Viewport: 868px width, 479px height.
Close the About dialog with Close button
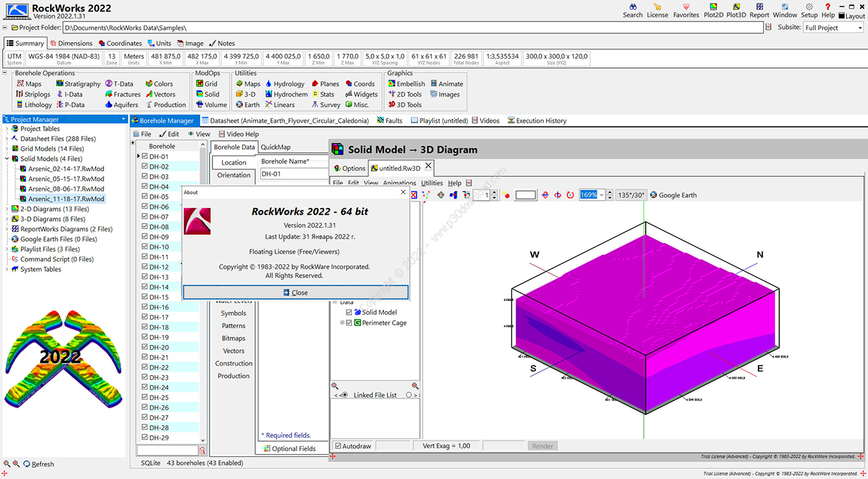coord(295,293)
